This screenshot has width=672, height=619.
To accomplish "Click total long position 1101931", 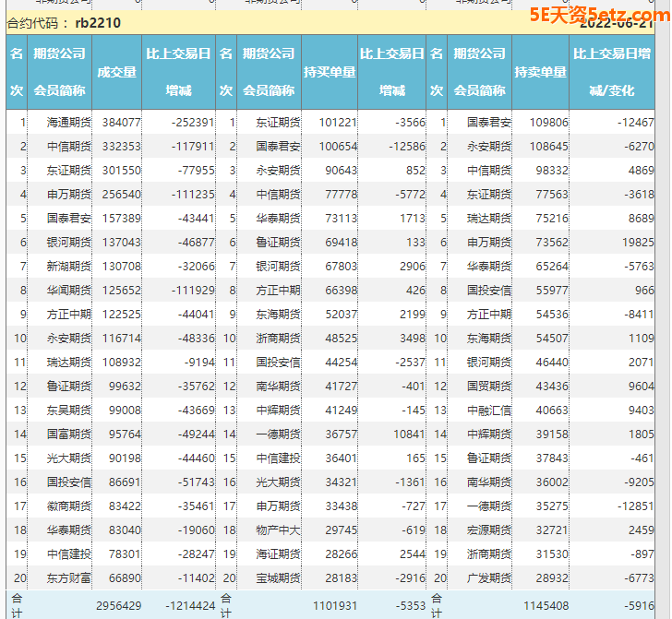I will pos(335,606).
